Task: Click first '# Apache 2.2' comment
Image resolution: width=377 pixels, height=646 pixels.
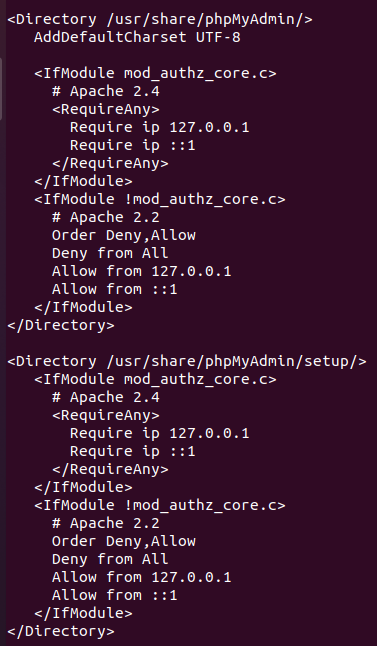Action: [x=106, y=218]
